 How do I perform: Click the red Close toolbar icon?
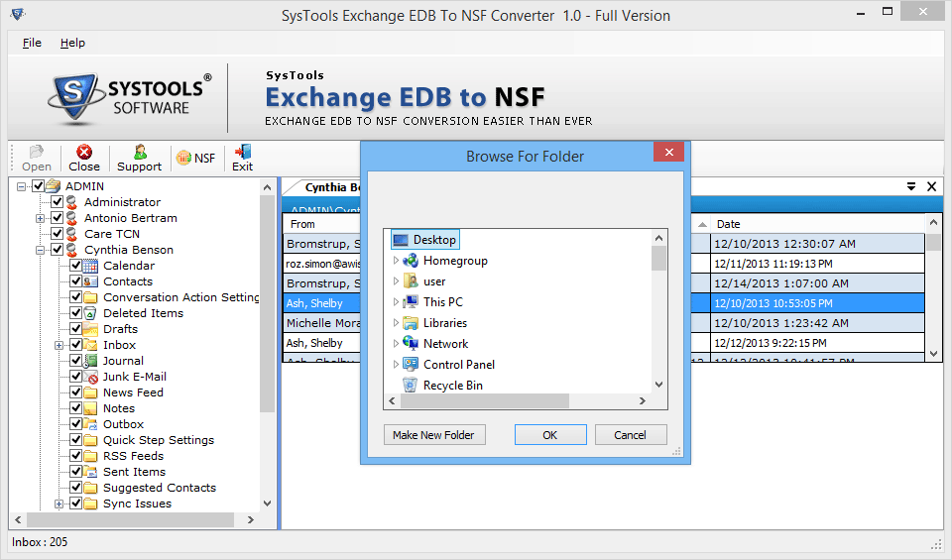(x=83, y=152)
